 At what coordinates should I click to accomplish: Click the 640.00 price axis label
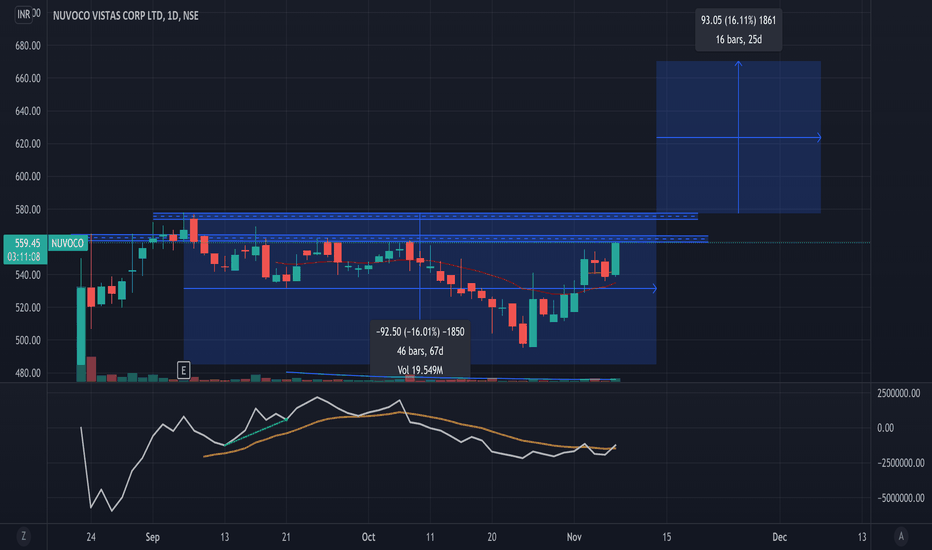pos(28,111)
